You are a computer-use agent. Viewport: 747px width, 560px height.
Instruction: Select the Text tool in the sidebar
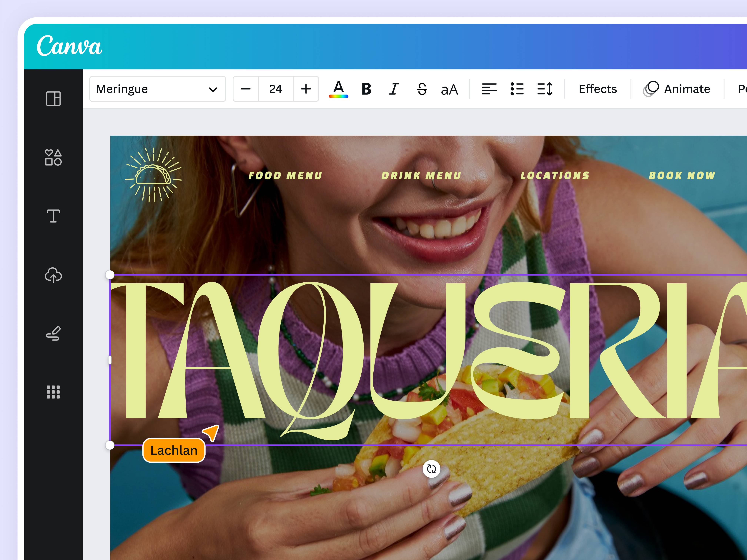[53, 216]
